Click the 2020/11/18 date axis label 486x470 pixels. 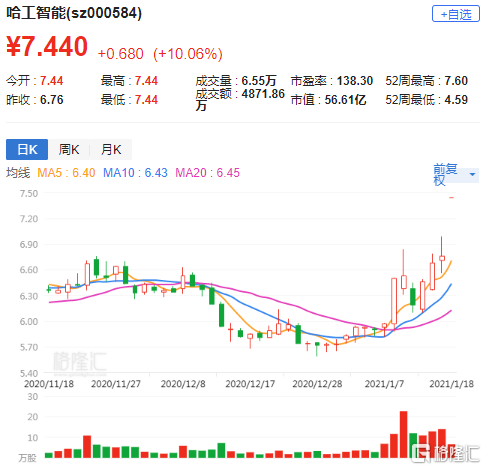[49, 384]
